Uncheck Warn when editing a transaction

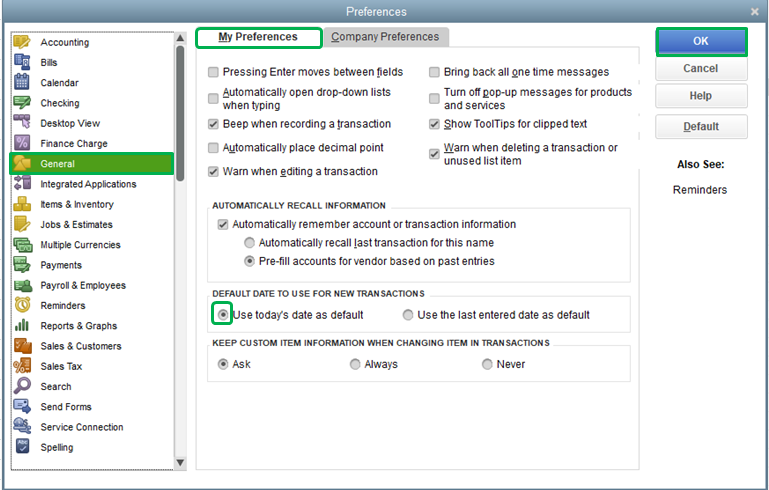(213, 171)
